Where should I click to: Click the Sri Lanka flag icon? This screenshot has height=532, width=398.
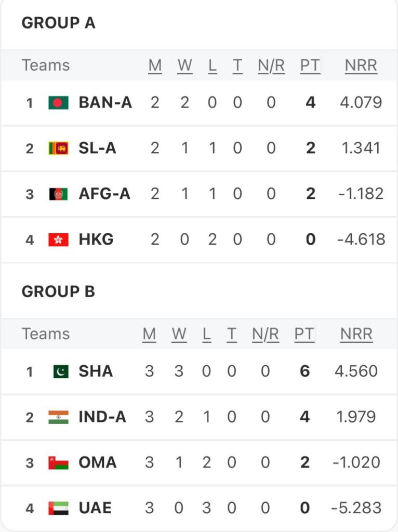pyautogui.click(x=58, y=149)
